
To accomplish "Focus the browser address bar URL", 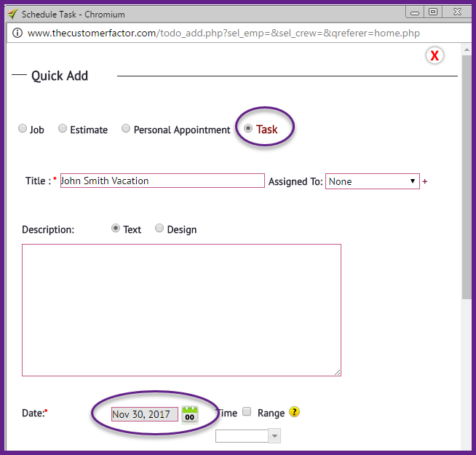I will point(223,33).
